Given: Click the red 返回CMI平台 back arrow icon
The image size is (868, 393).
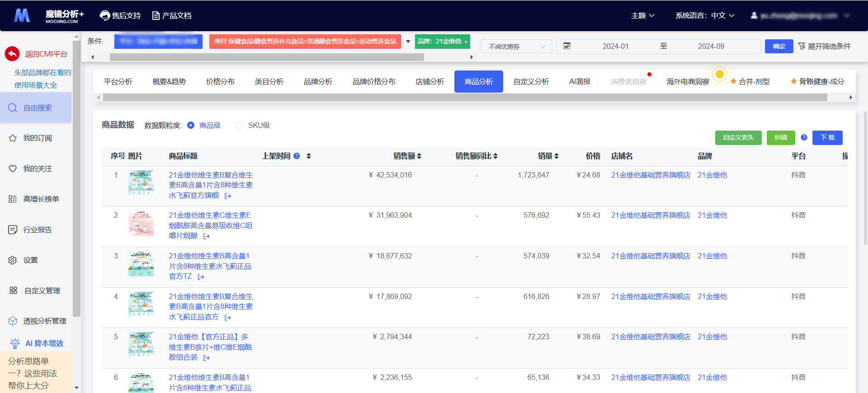Looking at the screenshot, I should coord(12,54).
